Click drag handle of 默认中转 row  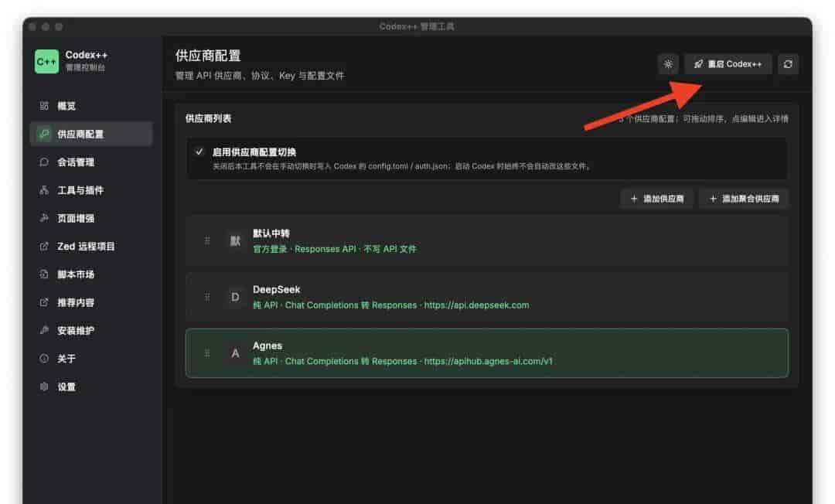pyautogui.click(x=207, y=241)
